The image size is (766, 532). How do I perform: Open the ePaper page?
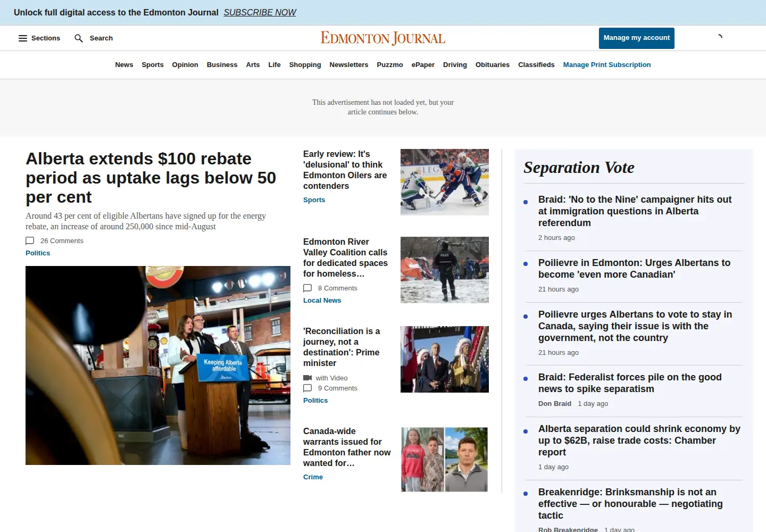(423, 65)
